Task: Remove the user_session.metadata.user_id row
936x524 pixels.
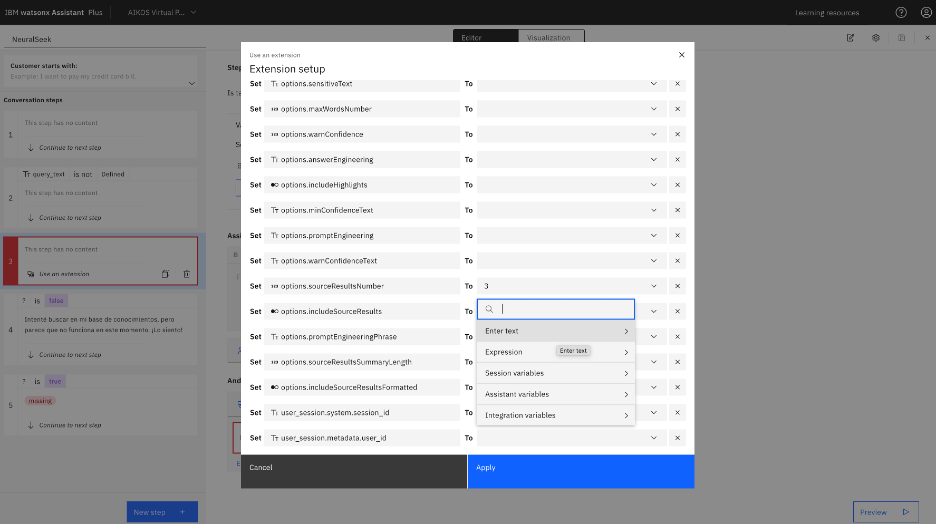Action: point(678,437)
